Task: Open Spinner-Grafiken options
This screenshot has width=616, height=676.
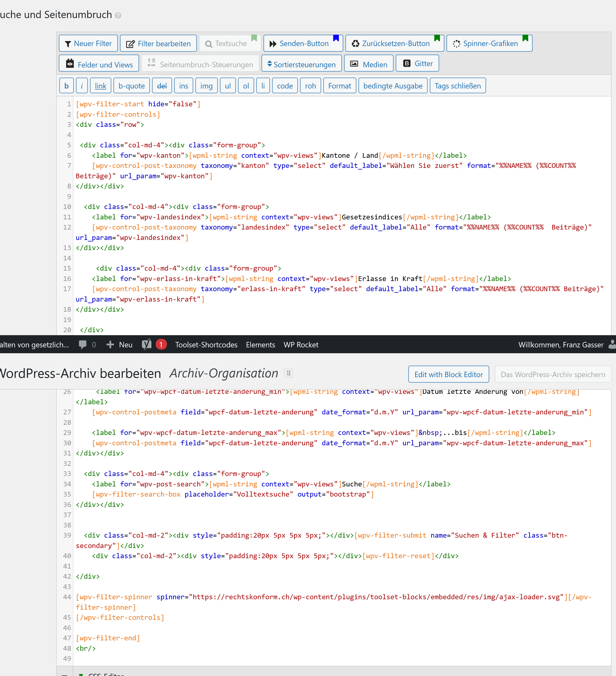Action: [489, 44]
